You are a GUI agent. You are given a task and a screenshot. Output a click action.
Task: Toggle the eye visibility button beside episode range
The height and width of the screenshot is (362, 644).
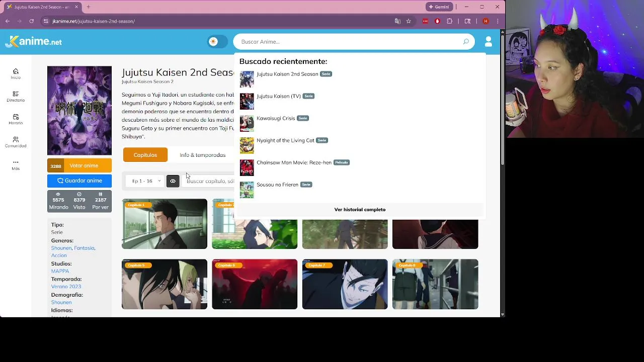click(173, 181)
